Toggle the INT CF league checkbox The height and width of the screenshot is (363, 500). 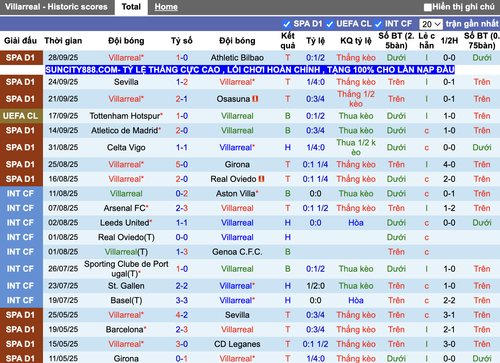tap(378, 24)
